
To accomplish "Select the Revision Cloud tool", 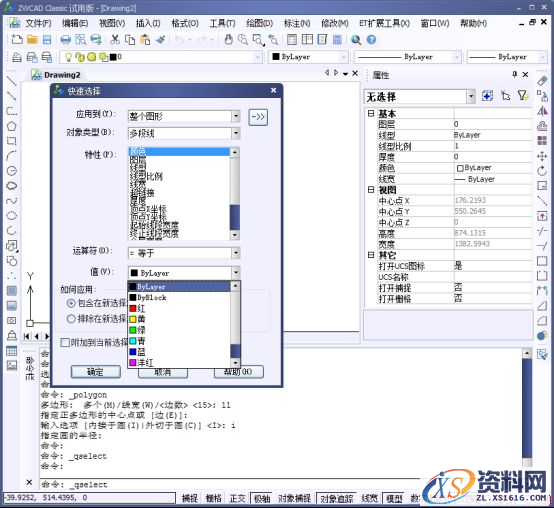I will tap(12, 185).
